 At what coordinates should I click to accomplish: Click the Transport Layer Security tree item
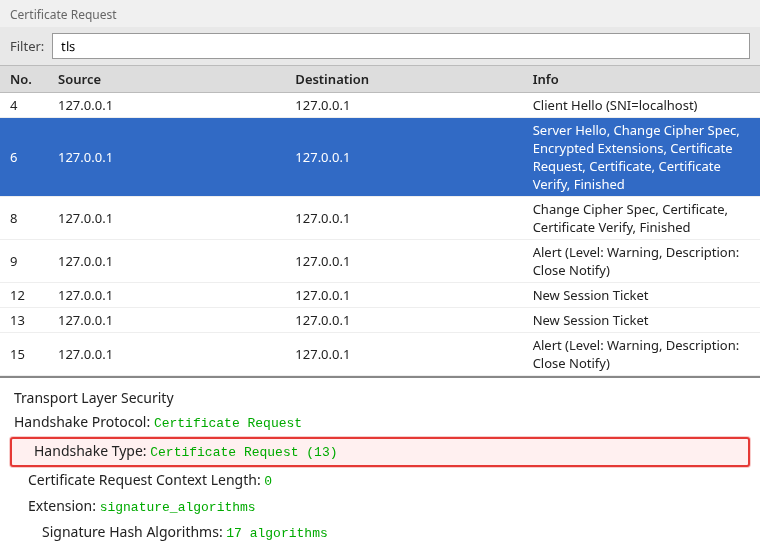94,398
